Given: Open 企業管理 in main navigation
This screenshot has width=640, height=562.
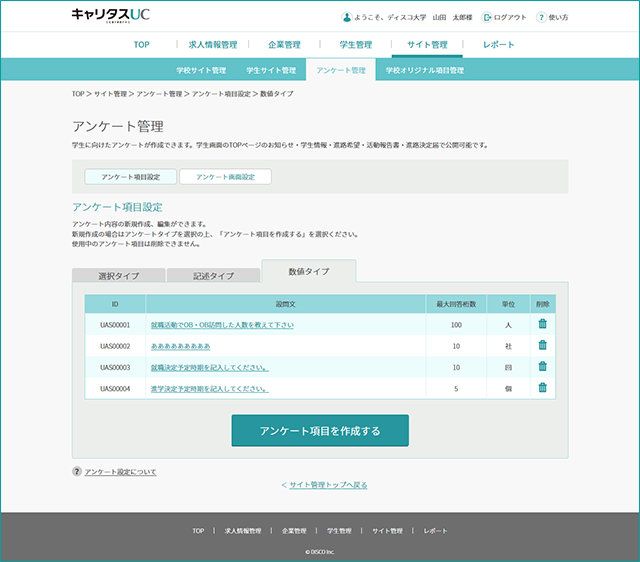Looking at the screenshot, I should (x=284, y=44).
